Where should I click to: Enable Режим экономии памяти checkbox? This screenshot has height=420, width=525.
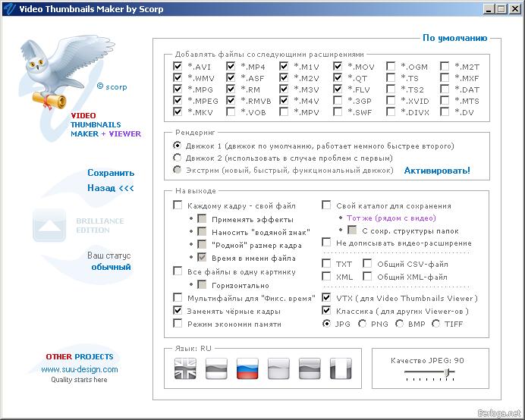178,323
